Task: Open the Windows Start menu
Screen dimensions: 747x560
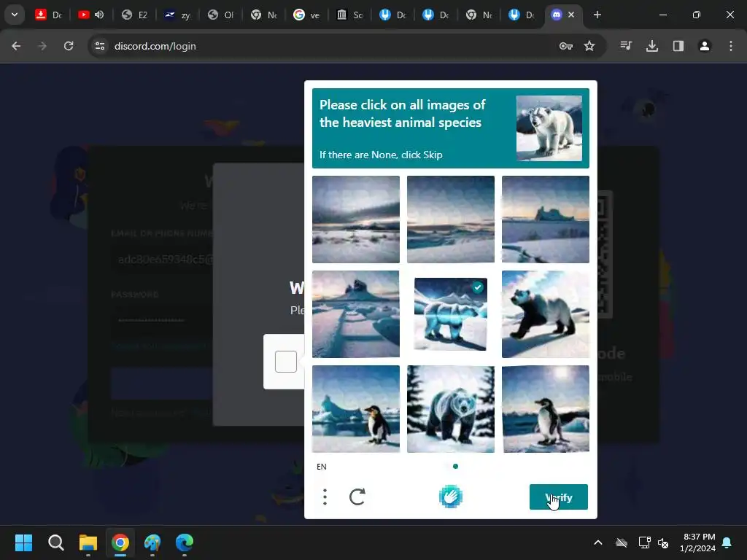Action: pyautogui.click(x=23, y=542)
